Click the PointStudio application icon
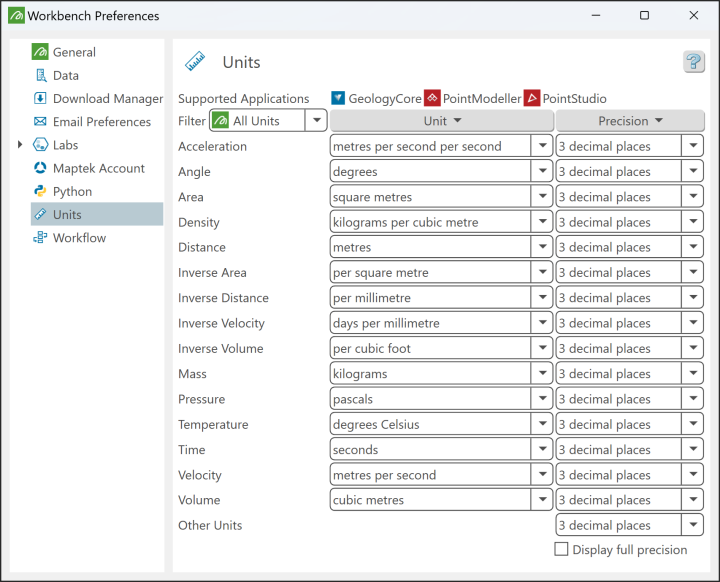The height and width of the screenshot is (582, 720). click(533, 98)
